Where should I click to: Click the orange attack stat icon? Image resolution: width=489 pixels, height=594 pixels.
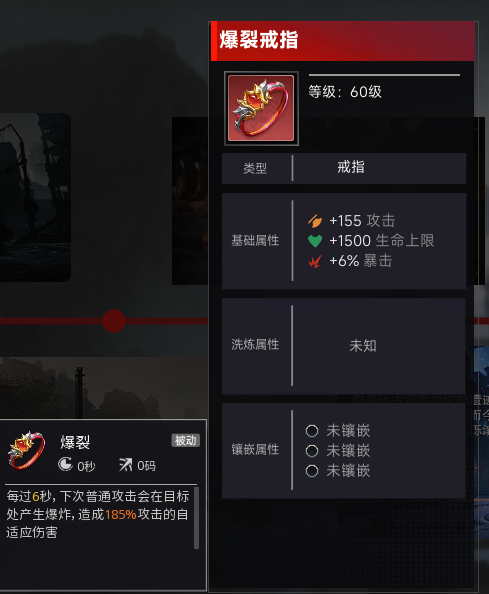tap(315, 220)
